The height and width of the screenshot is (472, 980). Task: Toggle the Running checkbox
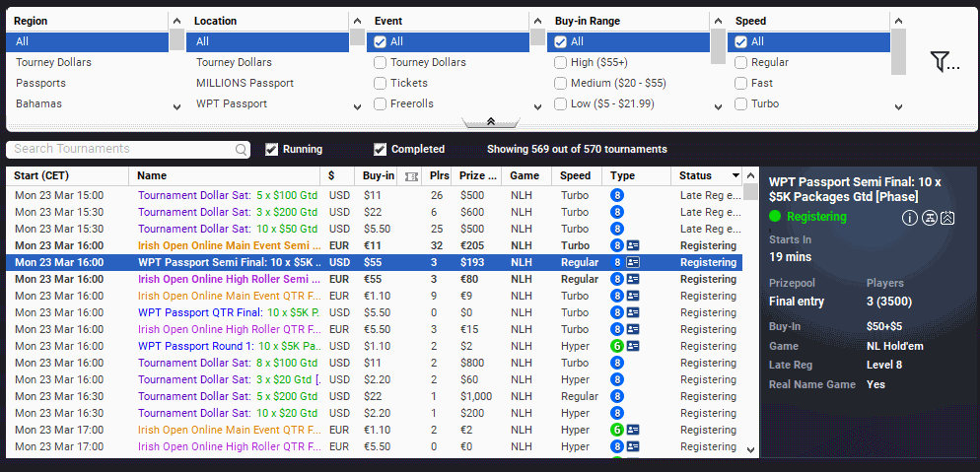(271, 149)
